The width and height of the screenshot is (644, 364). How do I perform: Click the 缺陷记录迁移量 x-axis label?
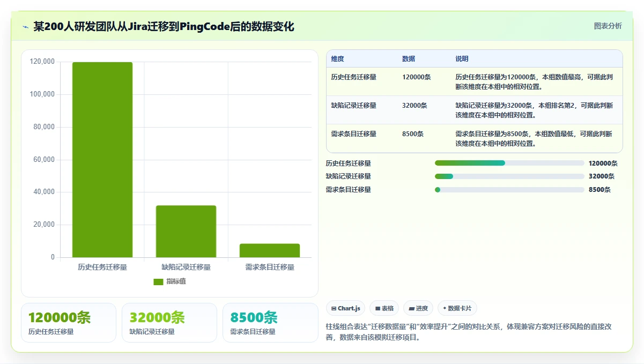pos(186,267)
